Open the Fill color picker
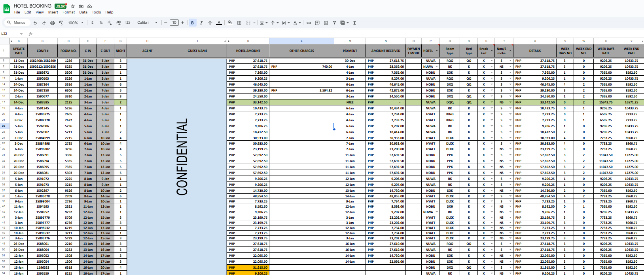Viewport: 644px width, 275px height. click(x=230, y=23)
